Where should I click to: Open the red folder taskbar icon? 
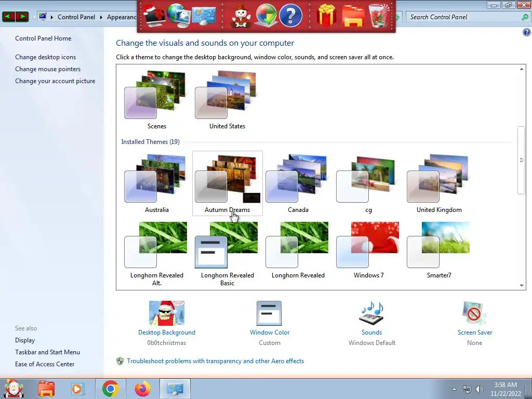click(46, 389)
